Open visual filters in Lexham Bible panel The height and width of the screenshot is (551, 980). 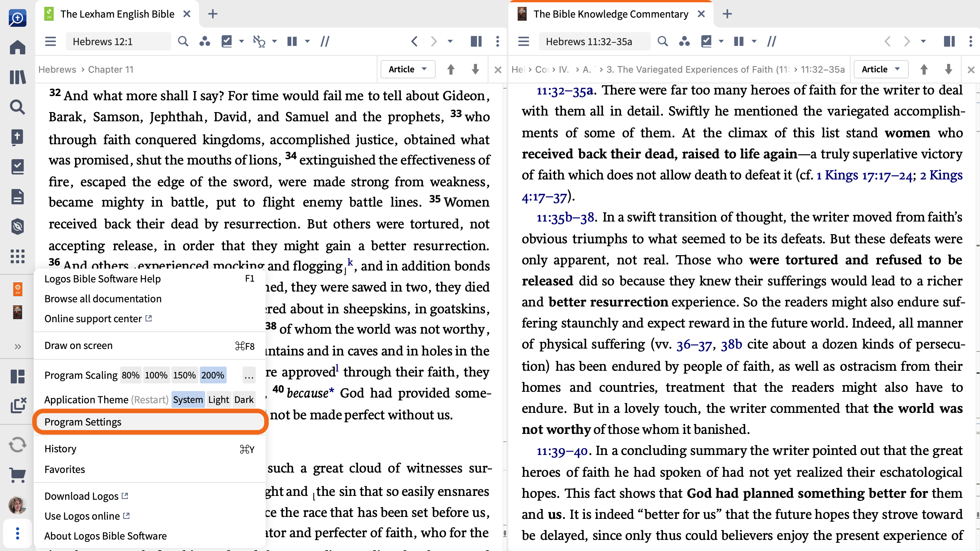click(x=205, y=41)
